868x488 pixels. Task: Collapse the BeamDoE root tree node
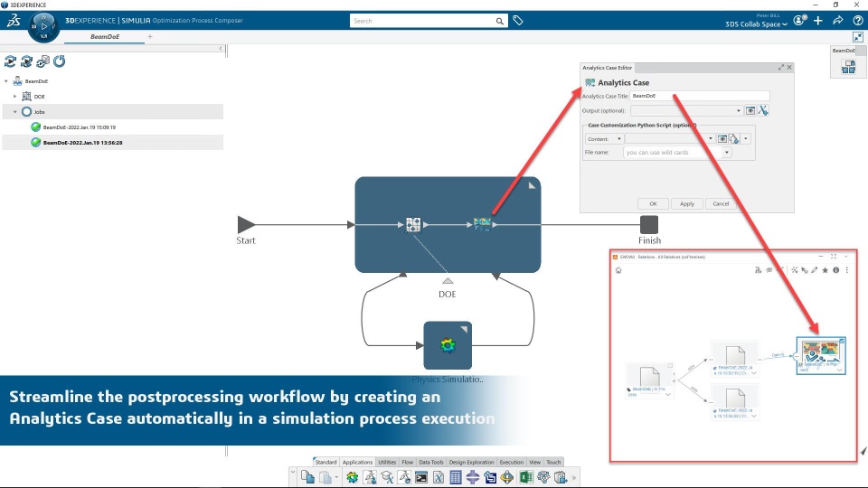click(6, 81)
